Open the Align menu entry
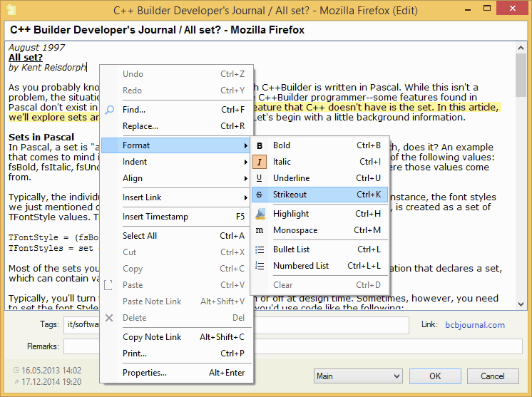532x397 pixels. coord(177,178)
